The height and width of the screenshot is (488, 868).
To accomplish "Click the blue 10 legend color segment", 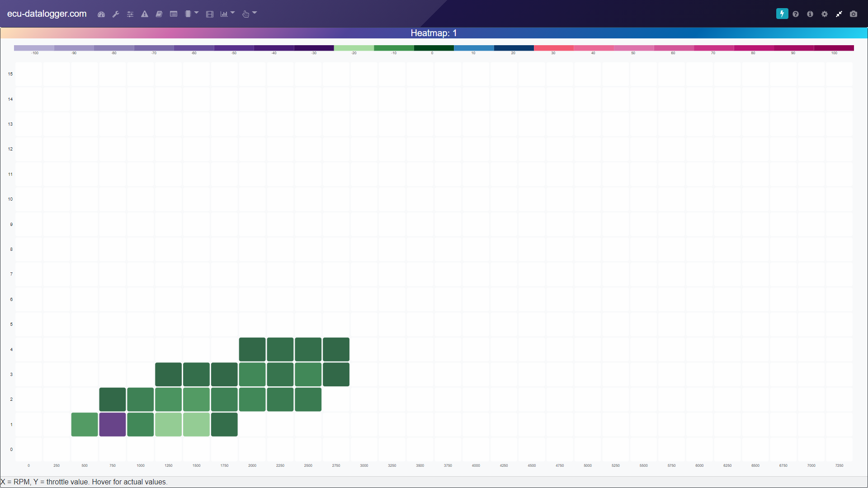I will pyautogui.click(x=474, y=48).
